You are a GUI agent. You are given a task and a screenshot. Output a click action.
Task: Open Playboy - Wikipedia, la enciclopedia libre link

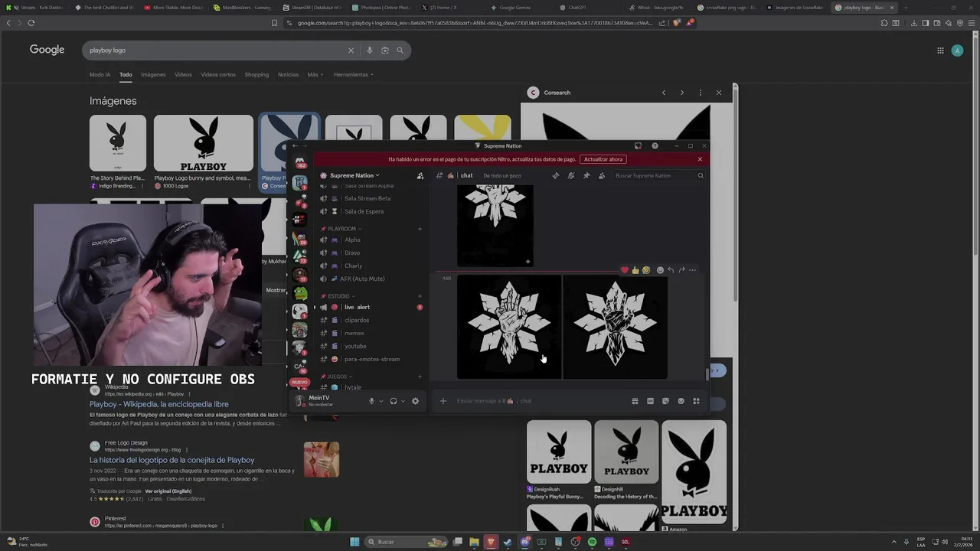(159, 404)
